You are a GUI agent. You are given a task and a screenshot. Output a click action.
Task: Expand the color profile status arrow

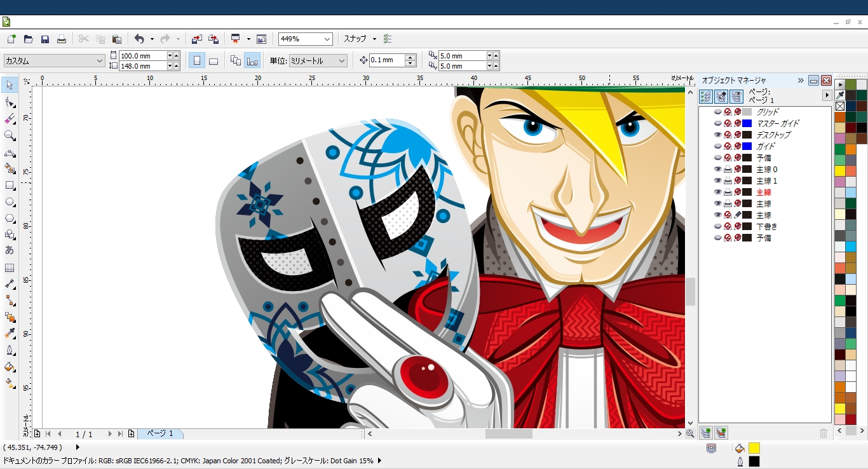tap(379, 461)
